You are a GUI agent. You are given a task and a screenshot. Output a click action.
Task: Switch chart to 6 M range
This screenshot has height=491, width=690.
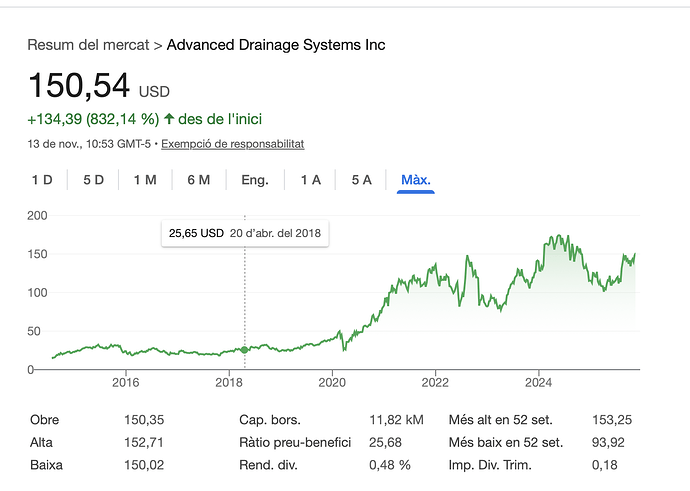(x=199, y=180)
